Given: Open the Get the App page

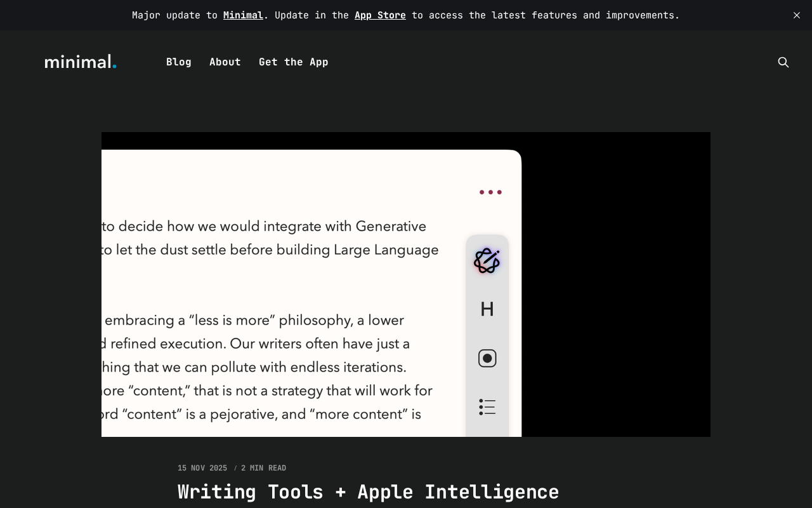Looking at the screenshot, I should tap(293, 62).
